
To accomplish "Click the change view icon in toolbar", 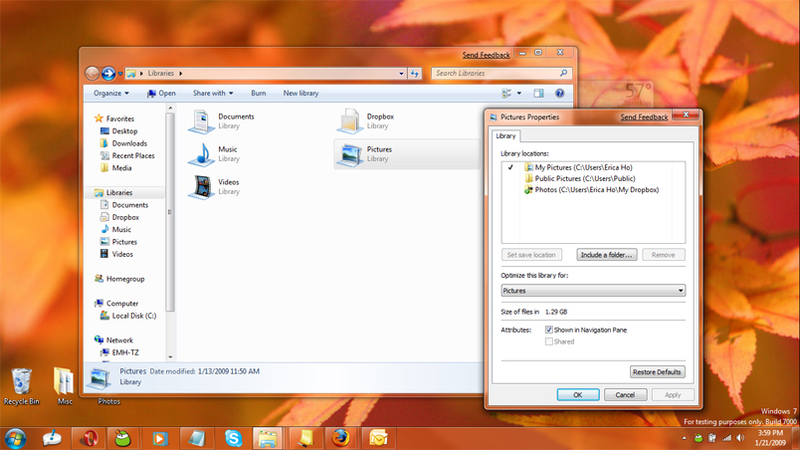I will (506, 93).
